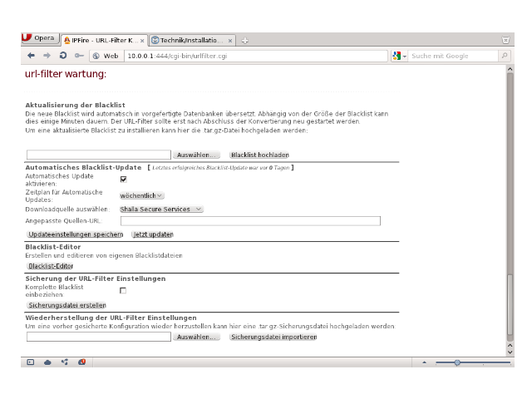
Task: Open the Opera main menu button
Action: tap(41, 38)
